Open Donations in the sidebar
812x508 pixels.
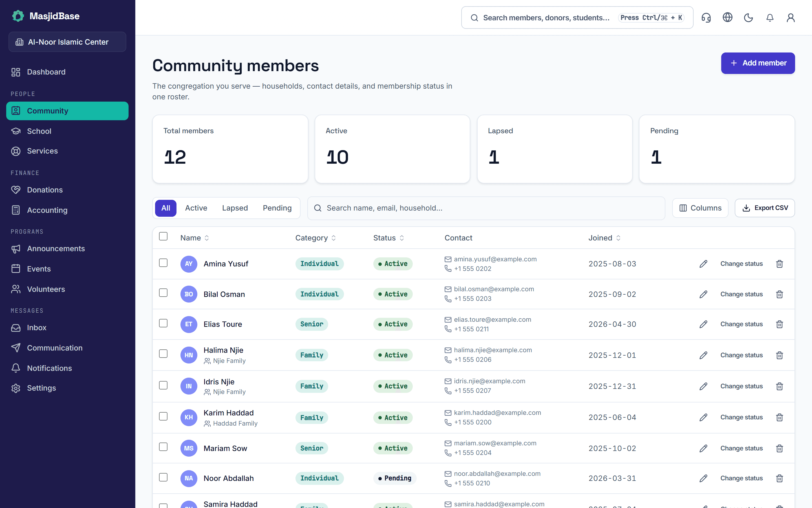pyautogui.click(x=67, y=190)
